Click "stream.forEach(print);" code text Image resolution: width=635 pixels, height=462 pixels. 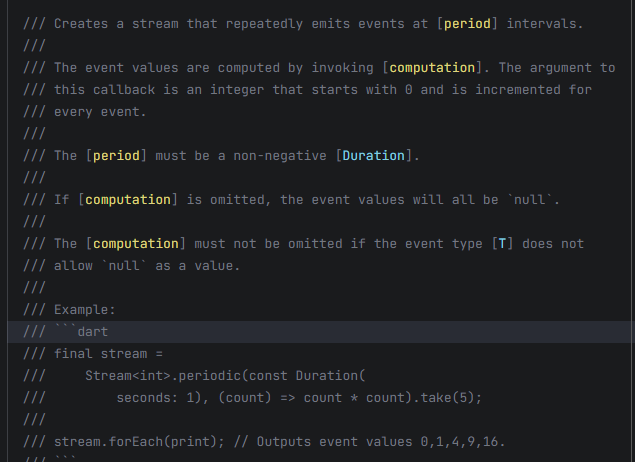click(x=139, y=442)
